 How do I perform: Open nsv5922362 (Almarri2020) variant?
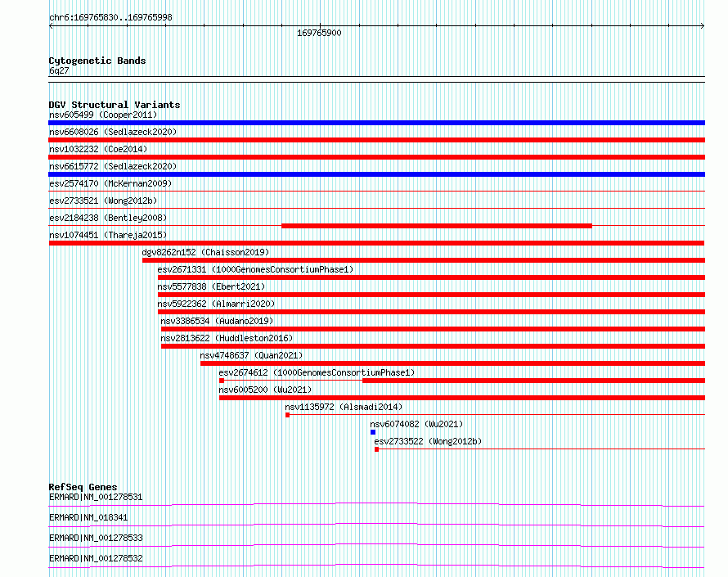pyautogui.click(x=216, y=304)
